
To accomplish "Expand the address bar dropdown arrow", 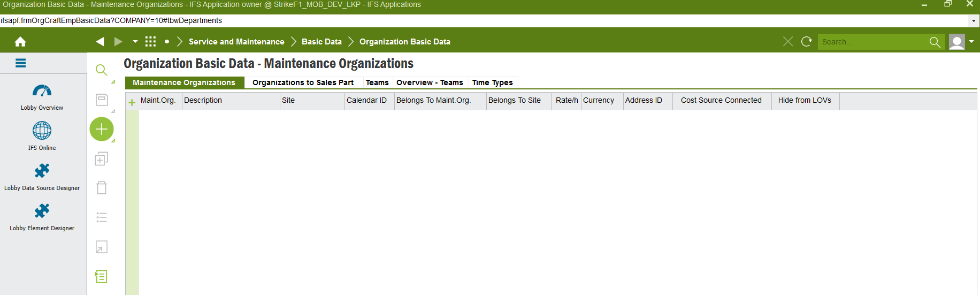I will click(x=974, y=21).
